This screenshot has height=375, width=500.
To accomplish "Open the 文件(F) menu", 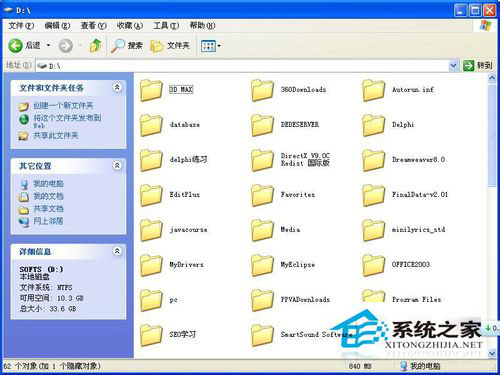I will (21, 25).
